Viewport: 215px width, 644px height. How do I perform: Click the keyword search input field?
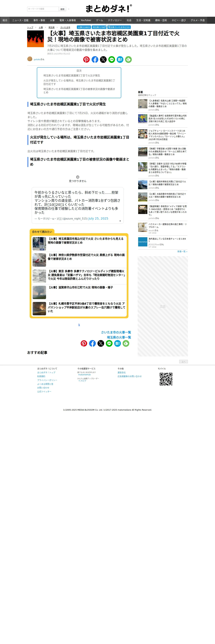[x=43, y=9]
